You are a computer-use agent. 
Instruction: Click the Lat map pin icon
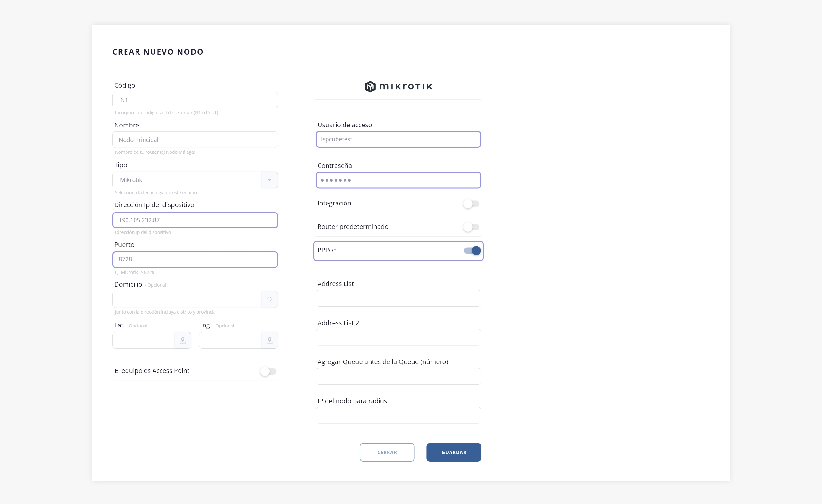click(182, 340)
